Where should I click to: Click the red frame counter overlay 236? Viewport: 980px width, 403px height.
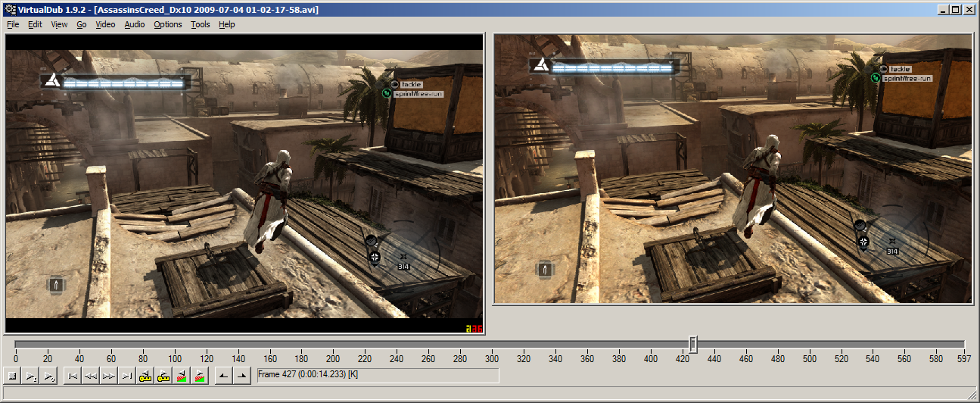pyautogui.click(x=474, y=328)
